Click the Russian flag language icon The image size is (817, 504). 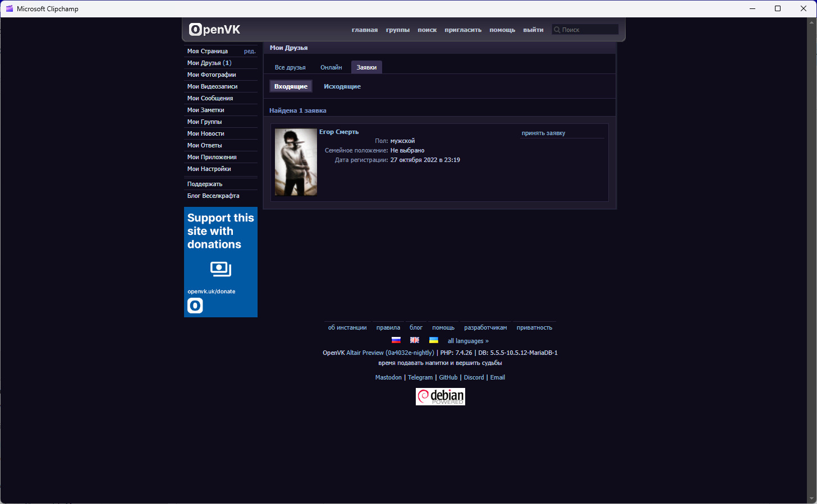click(396, 340)
